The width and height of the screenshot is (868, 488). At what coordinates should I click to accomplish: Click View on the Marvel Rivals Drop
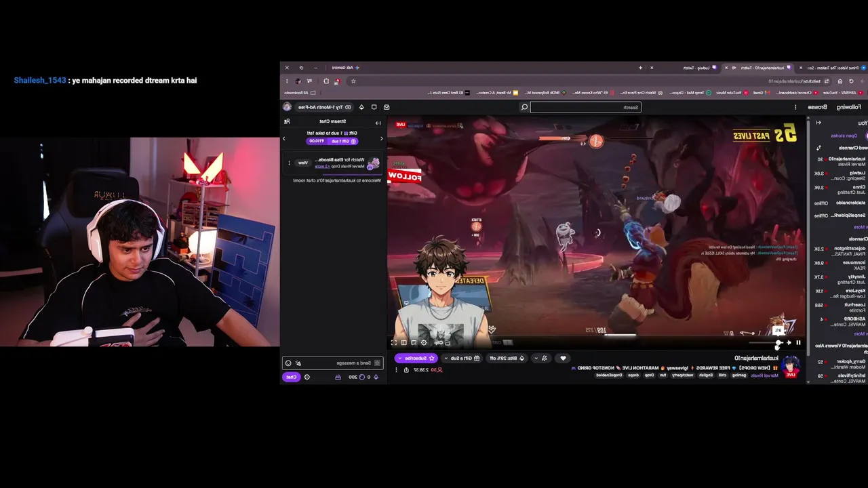[302, 163]
